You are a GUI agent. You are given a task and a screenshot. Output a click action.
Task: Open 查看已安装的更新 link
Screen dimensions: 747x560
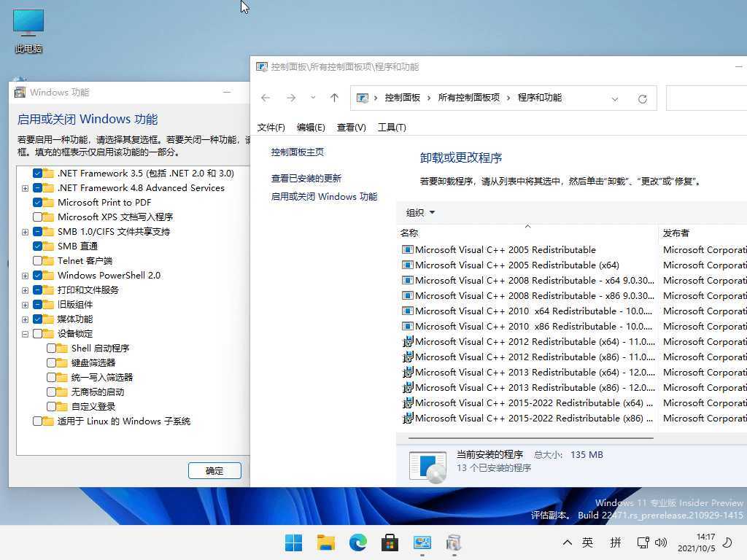[306, 178]
